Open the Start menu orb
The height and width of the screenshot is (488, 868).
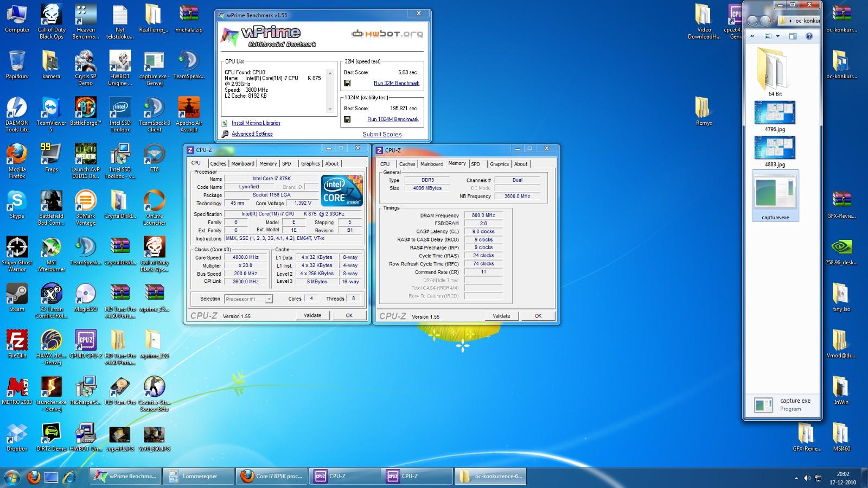click(x=11, y=477)
